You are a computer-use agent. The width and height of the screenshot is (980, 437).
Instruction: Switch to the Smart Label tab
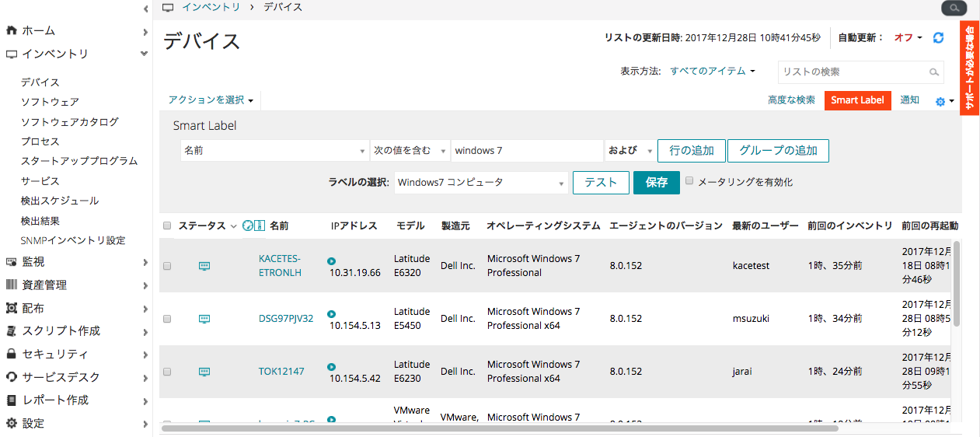tap(857, 100)
